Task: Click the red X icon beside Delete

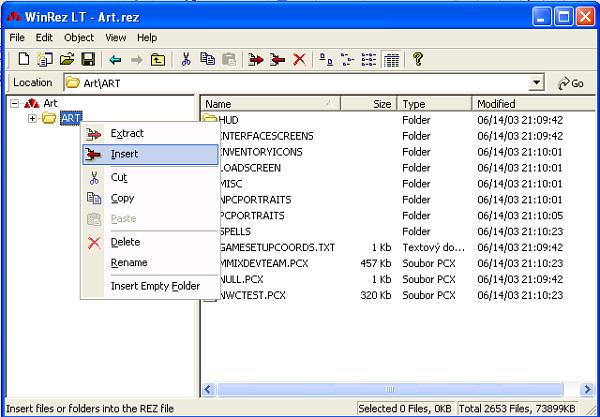Action: coord(94,243)
